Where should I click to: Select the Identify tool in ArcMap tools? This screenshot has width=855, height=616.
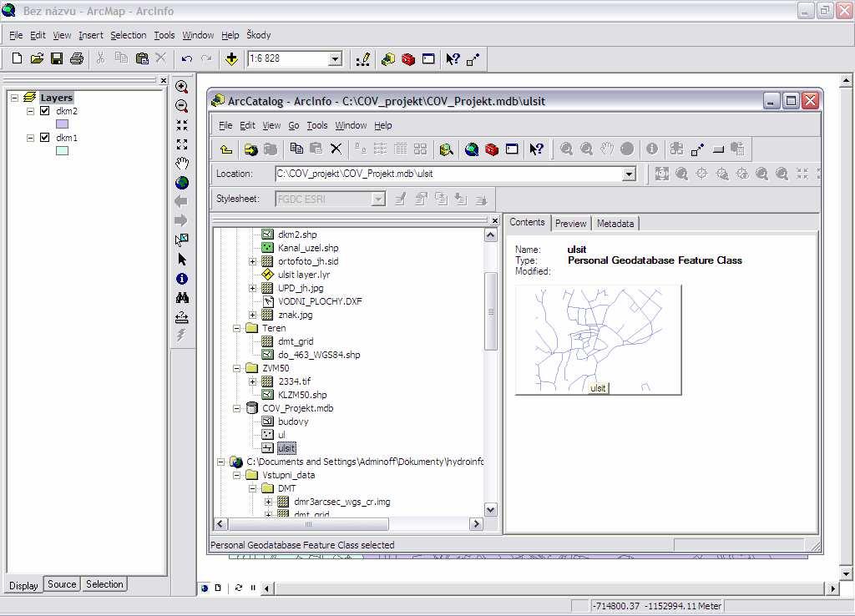coord(181,279)
